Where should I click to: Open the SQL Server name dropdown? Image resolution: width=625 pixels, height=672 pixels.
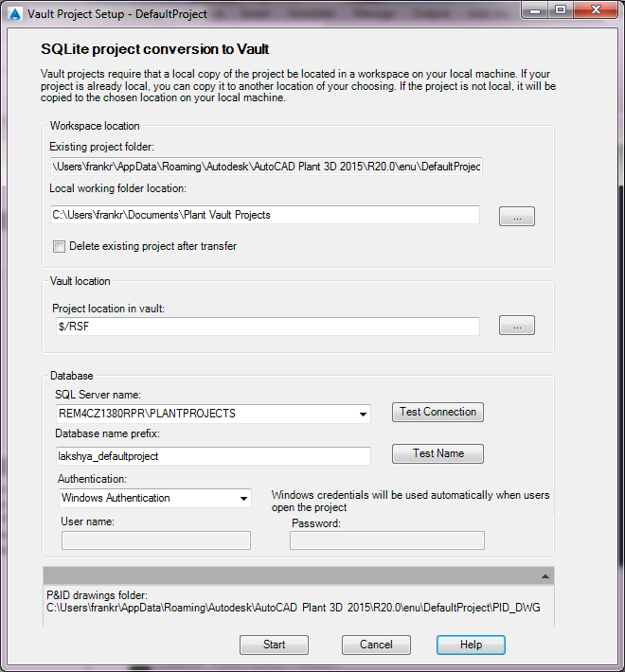364,414
